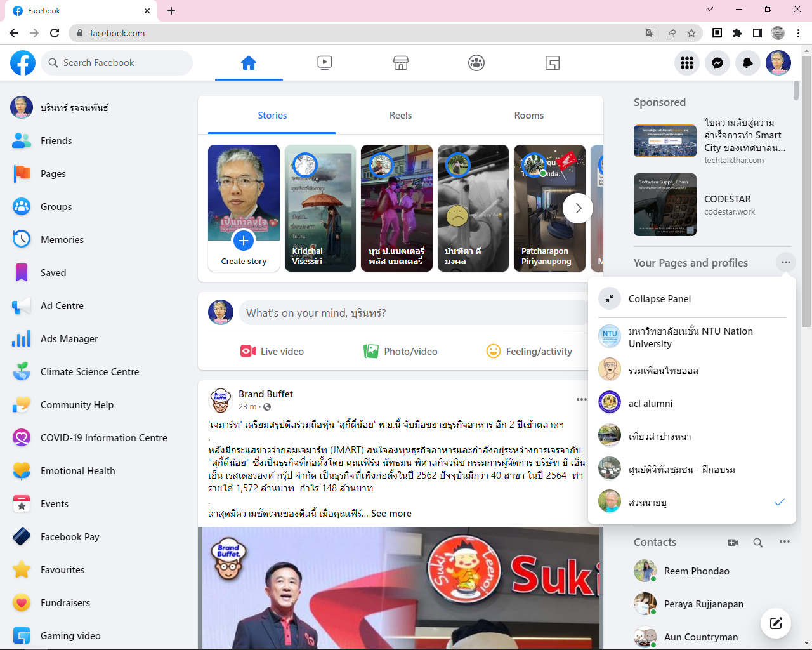This screenshot has width=812, height=650.
Task: Open the Messenger icon
Action: tap(717, 63)
